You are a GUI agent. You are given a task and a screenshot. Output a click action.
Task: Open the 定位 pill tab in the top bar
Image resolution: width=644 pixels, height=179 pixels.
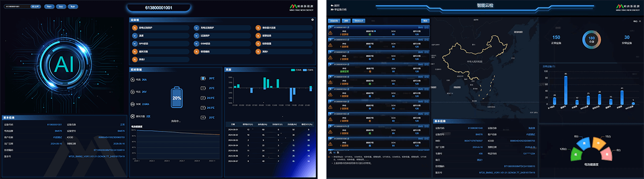[x=61, y=7]
